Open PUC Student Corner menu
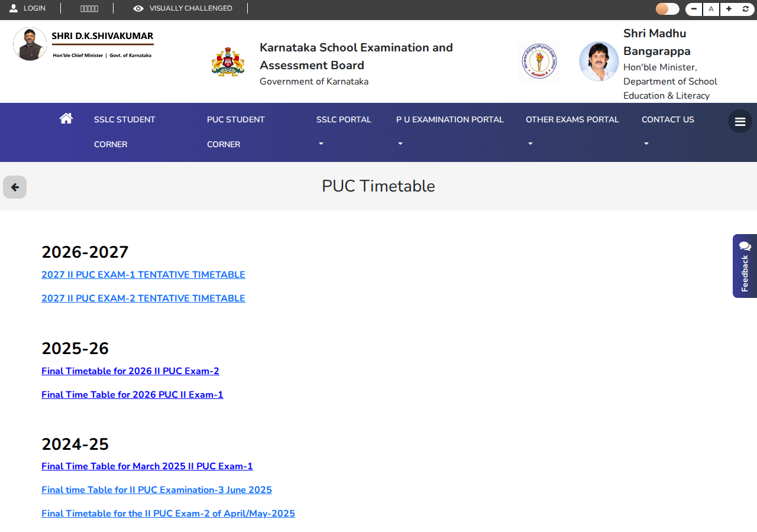 point(235,132)
